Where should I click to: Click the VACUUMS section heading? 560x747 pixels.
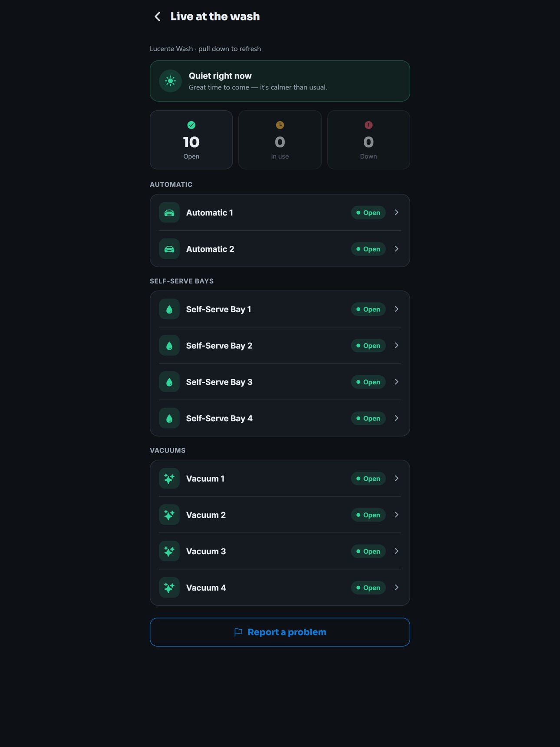[168, 450]
